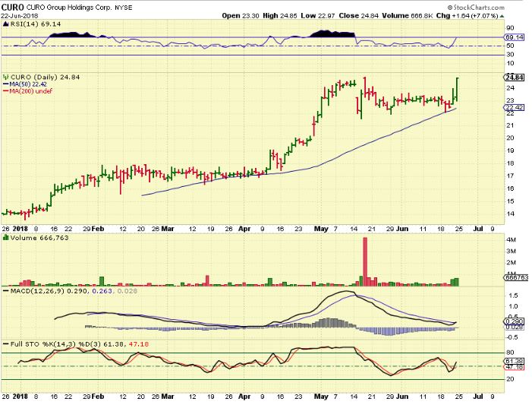Click the candlestick icon before CURO (Daily)
Image resolution: width=532 pixels, height=405 pixels.
click(x=6, y=78)
